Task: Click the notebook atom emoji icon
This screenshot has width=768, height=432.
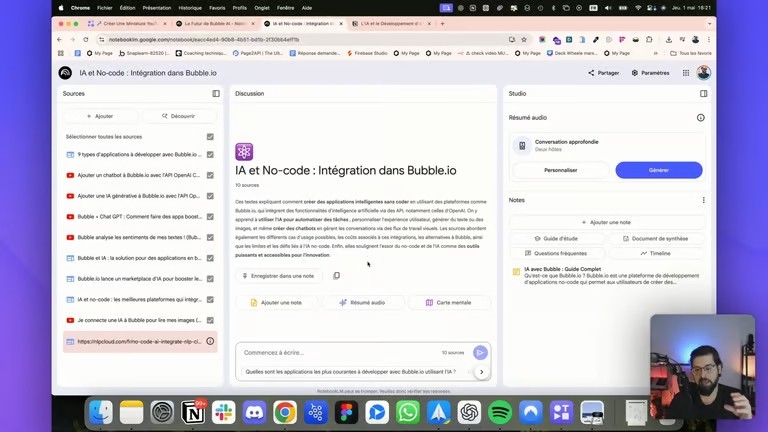Action: 244,152
